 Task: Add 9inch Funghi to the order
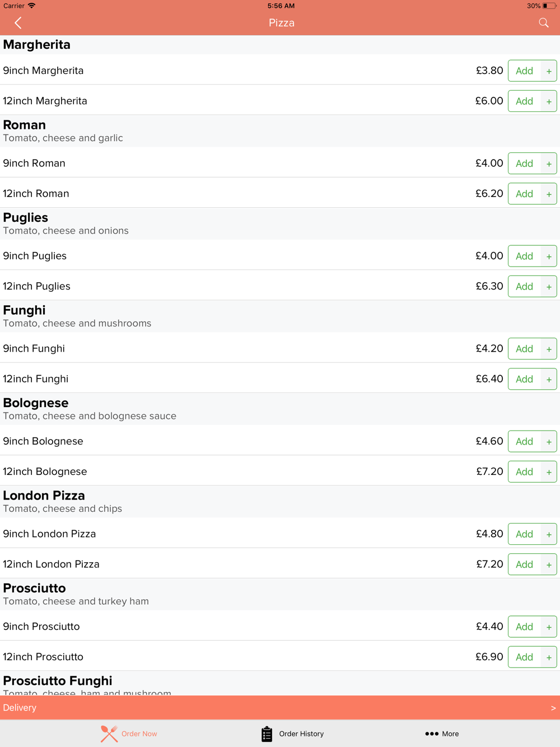[x=525, y=349]
